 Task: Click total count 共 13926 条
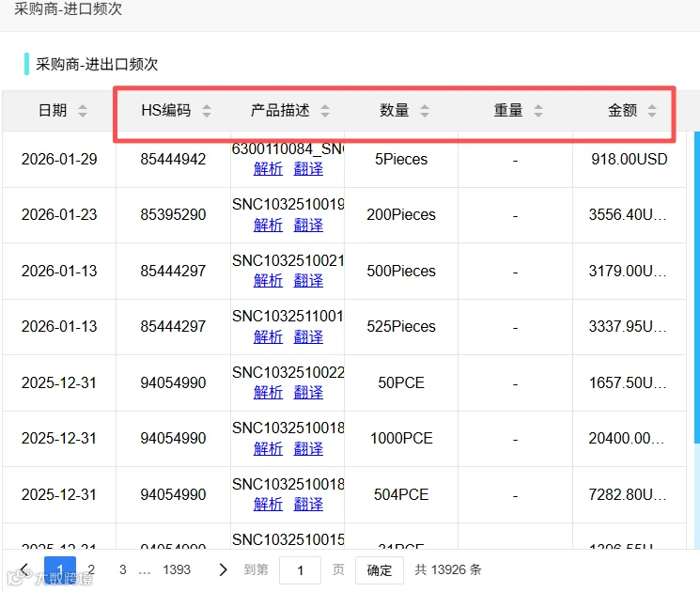448,569
